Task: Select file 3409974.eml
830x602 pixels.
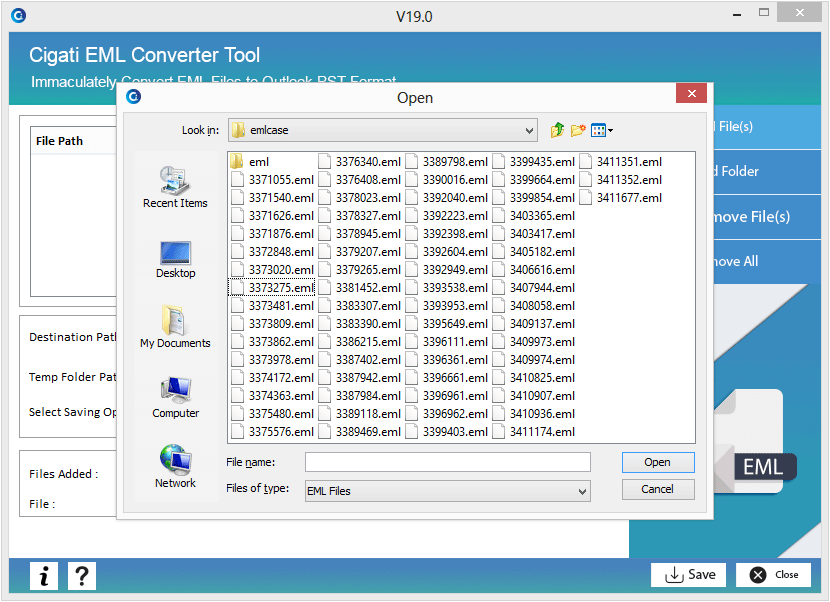Action: [x=534, y=360]
